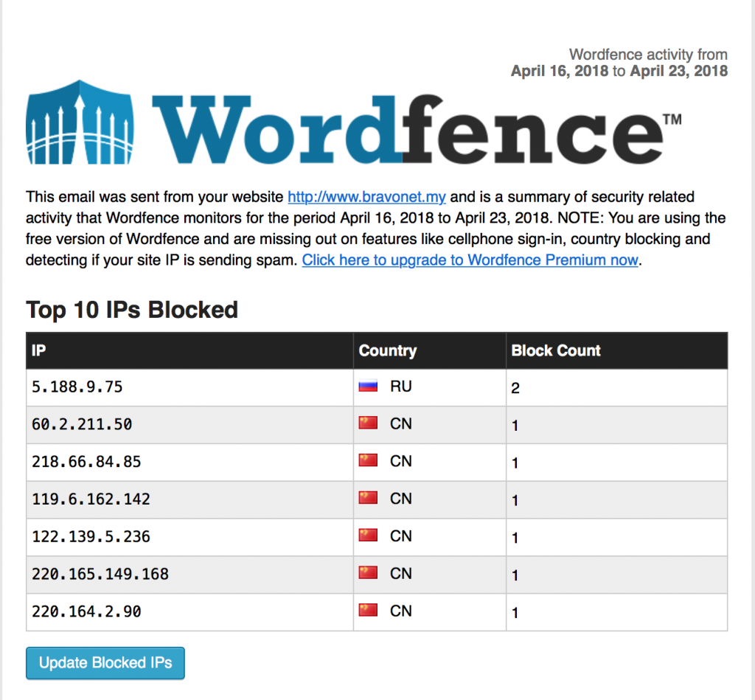This screenshot has height=700, width=755.
Task: Click block count 1 for 60.2.211.50
Action: (515, 426)
